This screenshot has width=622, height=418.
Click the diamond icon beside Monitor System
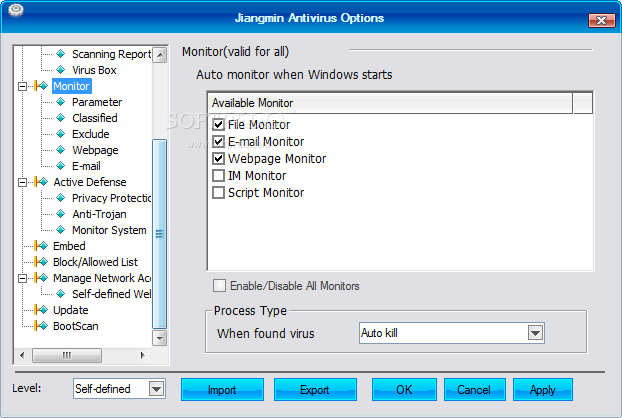[61, 230]
